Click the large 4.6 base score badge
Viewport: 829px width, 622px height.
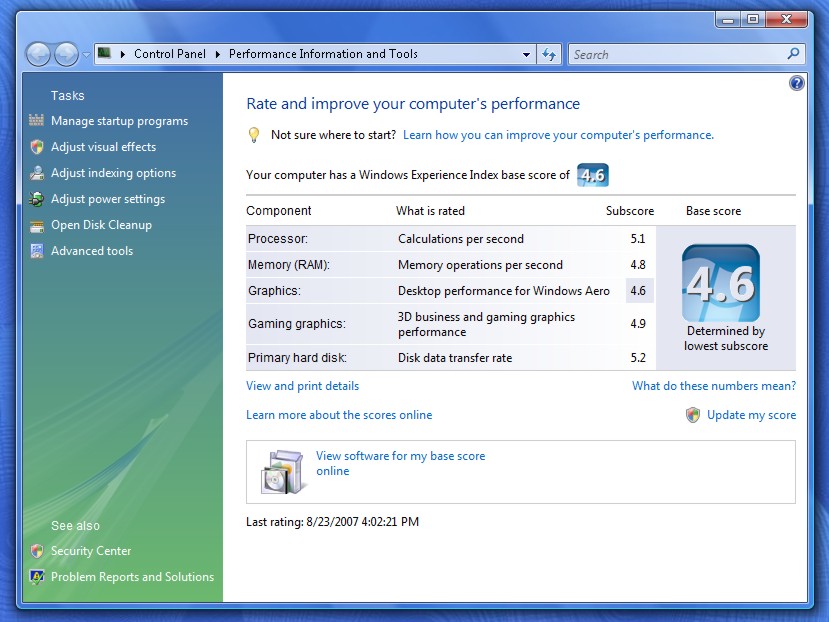(721, 283)
